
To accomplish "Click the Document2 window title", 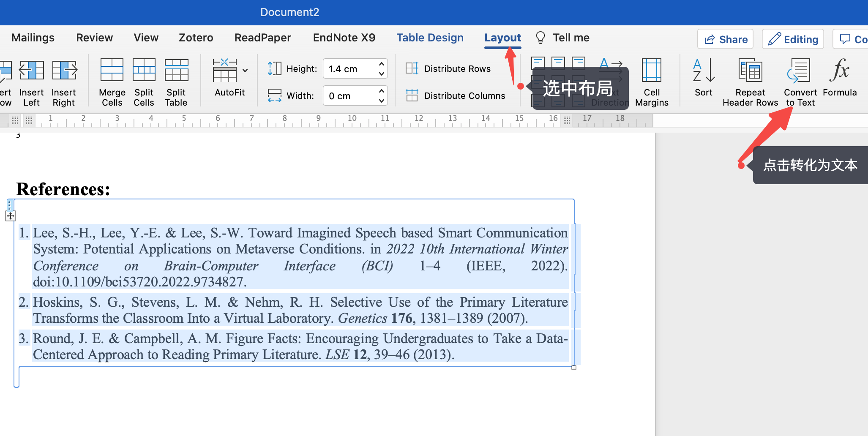I will pos(289,12).
